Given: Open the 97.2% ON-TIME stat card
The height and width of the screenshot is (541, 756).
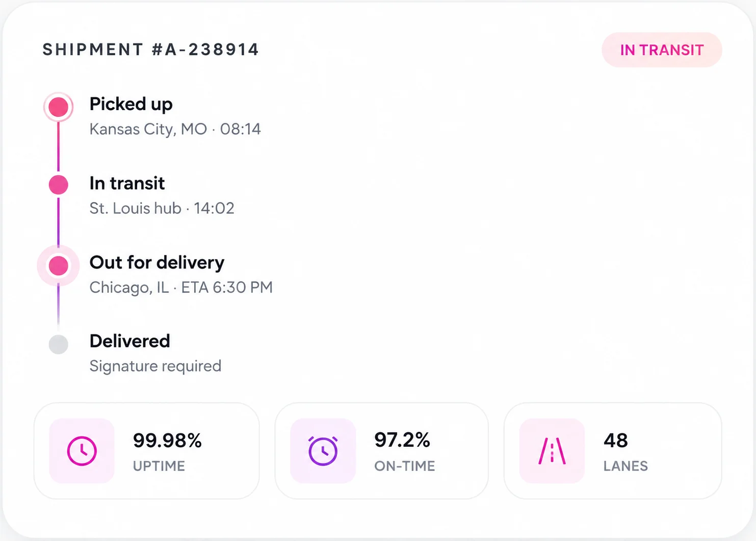Looking at the screenshot, I should pos(382,451).
